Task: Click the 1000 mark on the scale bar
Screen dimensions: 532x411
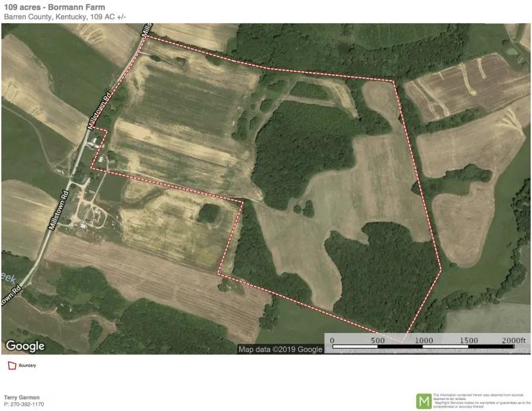Action: pyautogui.click(x=424, y=340)
